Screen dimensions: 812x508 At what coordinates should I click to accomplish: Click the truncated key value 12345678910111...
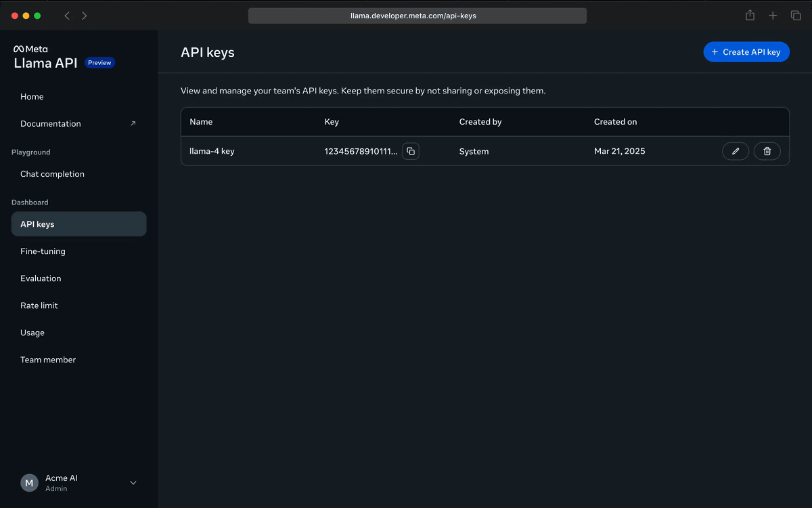(361, 152)
